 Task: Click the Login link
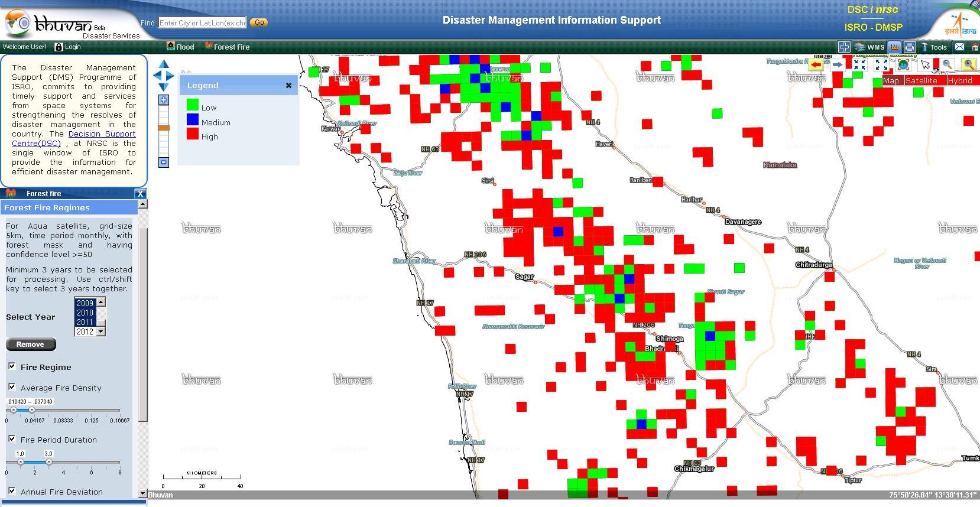68,47
